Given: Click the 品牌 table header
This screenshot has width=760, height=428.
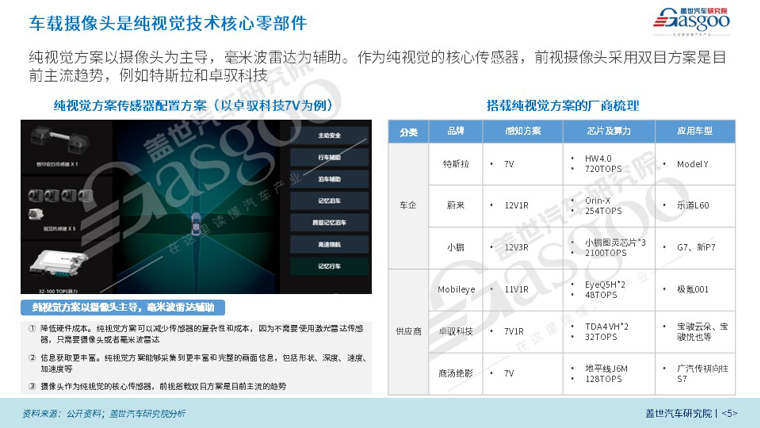Looking at the screenshot, I should (456, 131).
